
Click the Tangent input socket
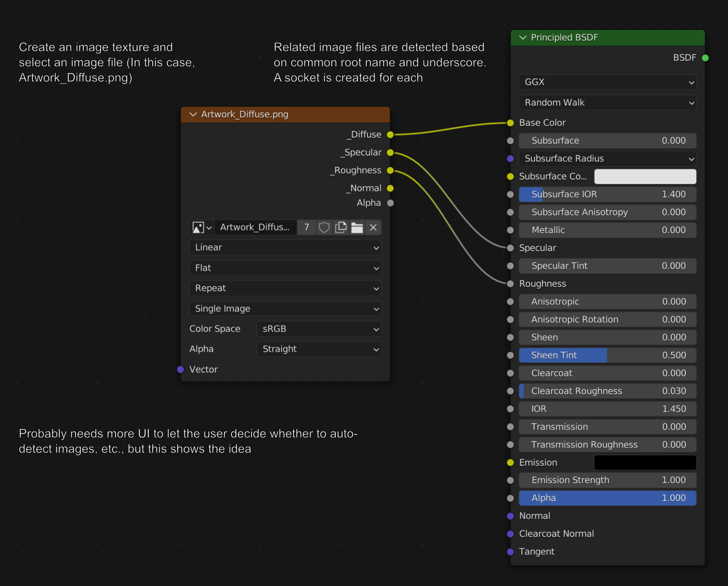point(511,552)
